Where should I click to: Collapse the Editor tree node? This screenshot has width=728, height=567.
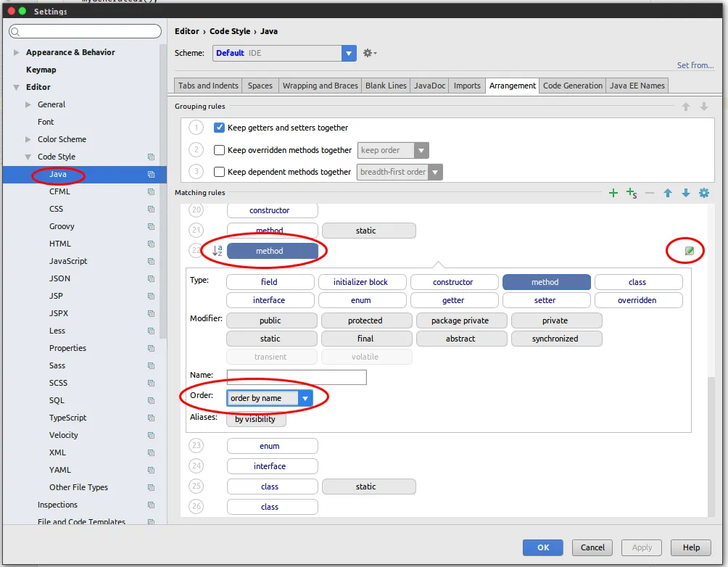coord(16,87)
